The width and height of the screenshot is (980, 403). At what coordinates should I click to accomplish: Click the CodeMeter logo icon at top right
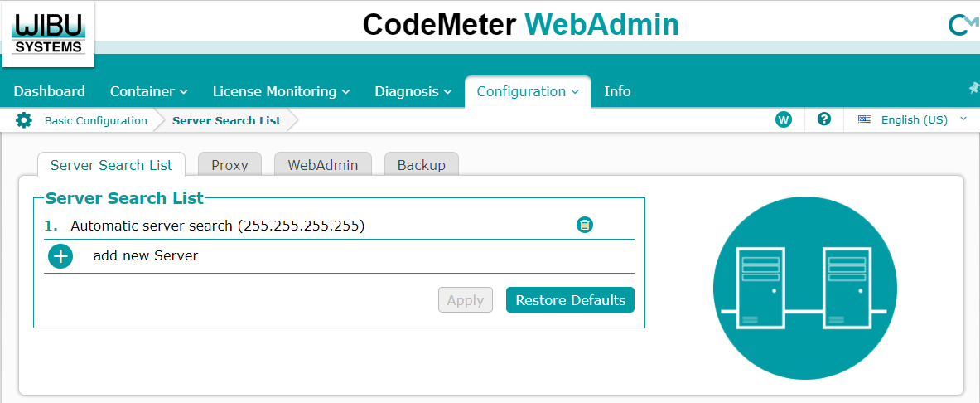tap(962, 26)
